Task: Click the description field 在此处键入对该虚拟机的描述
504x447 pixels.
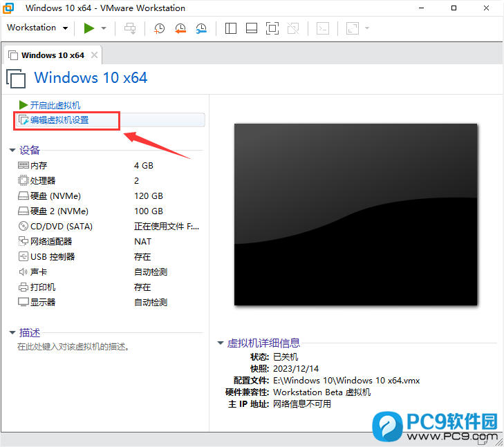Action: point(73,347)
